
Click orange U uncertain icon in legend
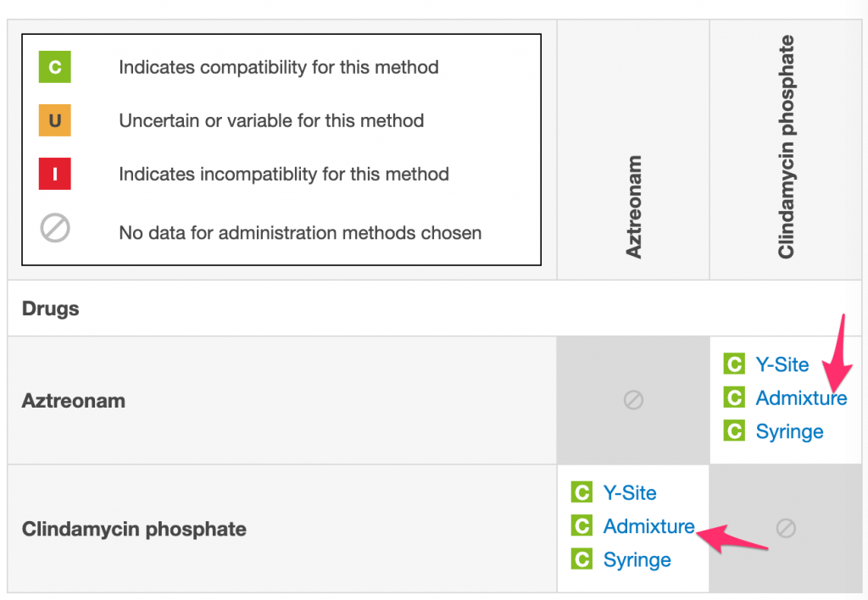54,120
